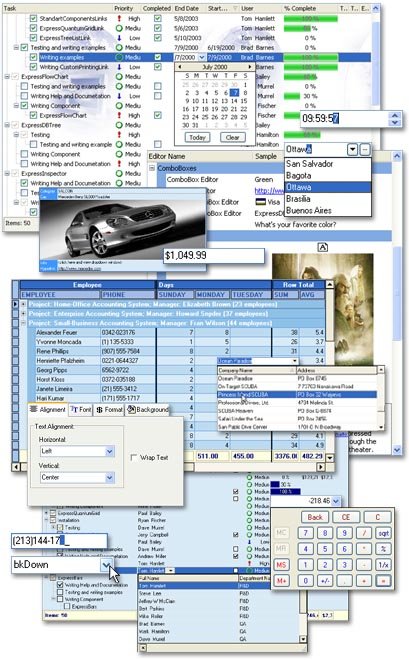Toggle Completed checkbox in StandartComponentsLinks row
This screenshot has height=660, width=409.
[157, 18]
